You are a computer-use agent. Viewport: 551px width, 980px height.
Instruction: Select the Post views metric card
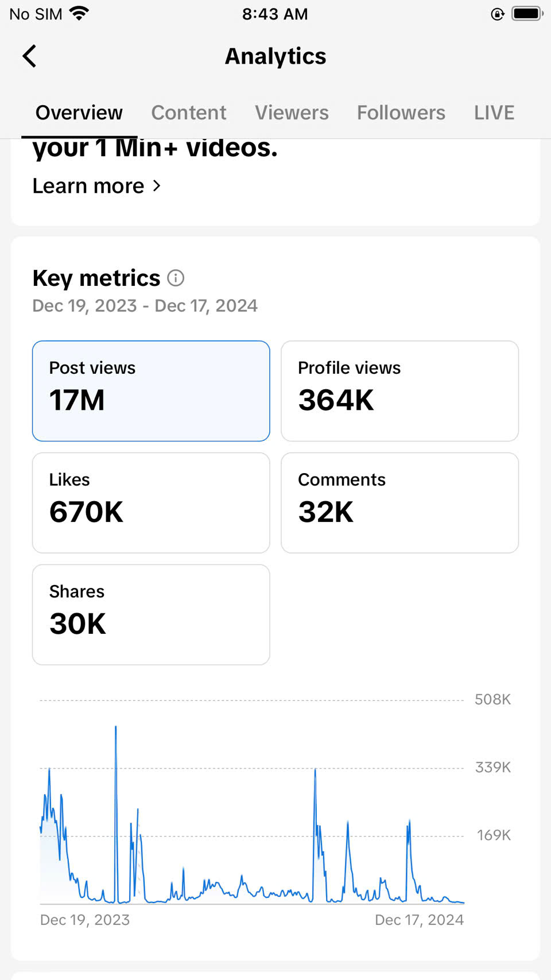151,391
